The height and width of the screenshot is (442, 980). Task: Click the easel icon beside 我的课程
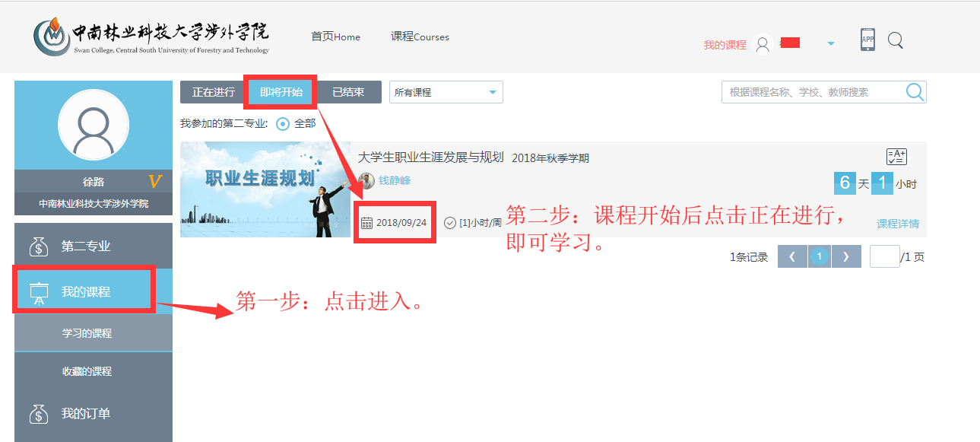click(40, 289)
